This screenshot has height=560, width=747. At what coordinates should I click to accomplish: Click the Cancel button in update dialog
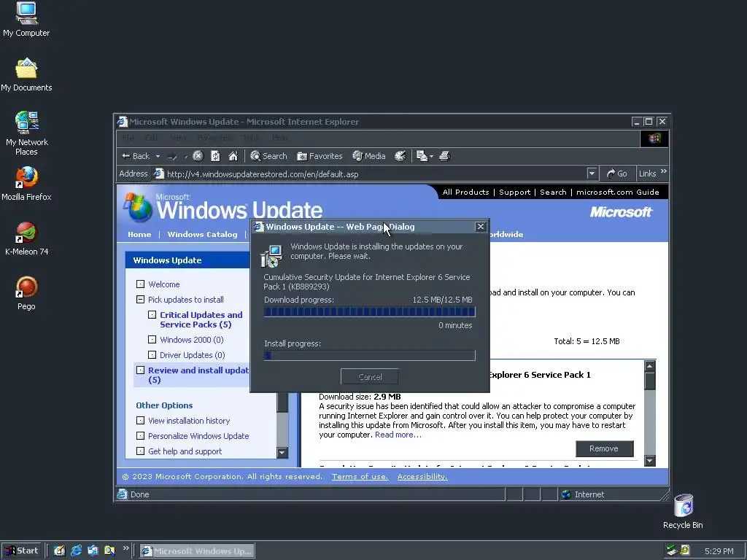369,377
